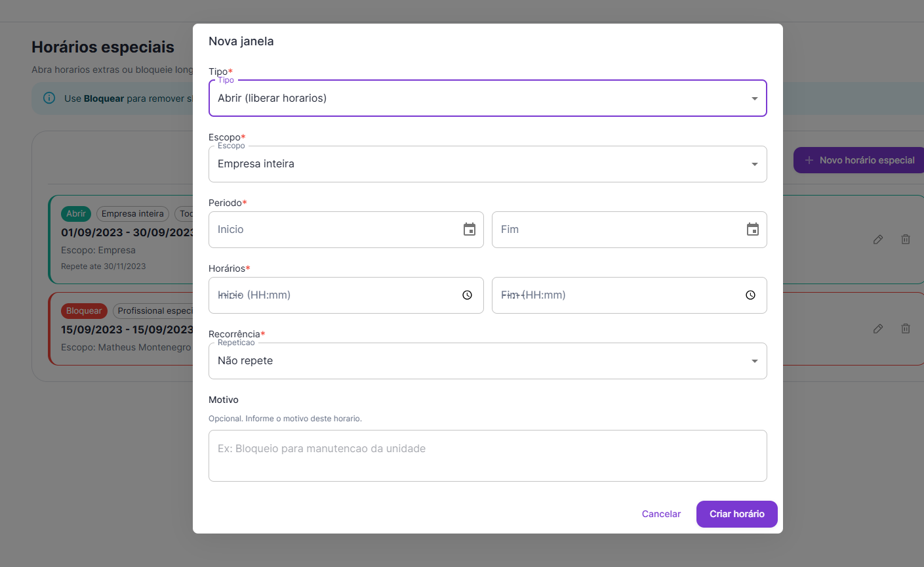Click the Profissional especifico chip
Viewport: 924px width, 567px height.
coord(153,311)
